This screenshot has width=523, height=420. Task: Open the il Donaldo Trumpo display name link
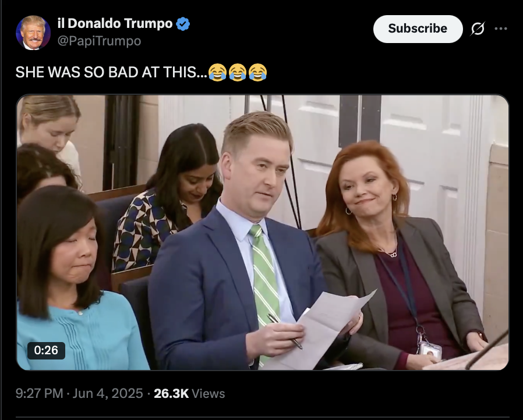point(115,24)
